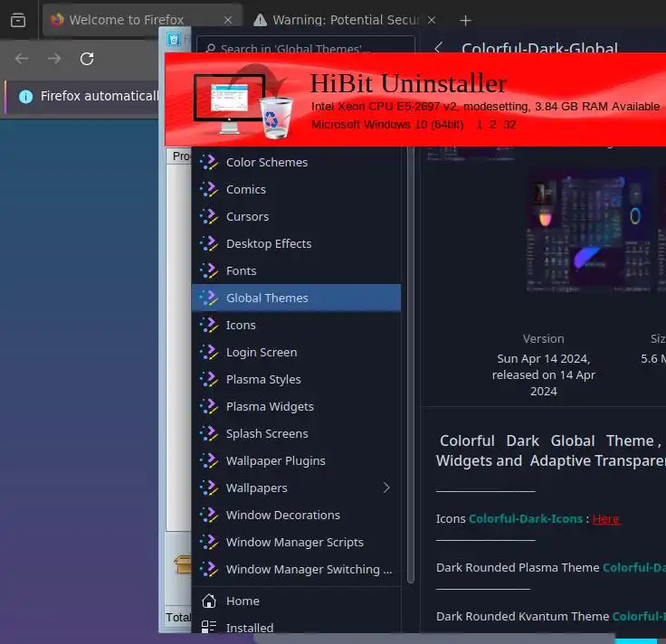Click 'Intel Xeon CPU E5-2697 v2' text

(x=385, y=107)
